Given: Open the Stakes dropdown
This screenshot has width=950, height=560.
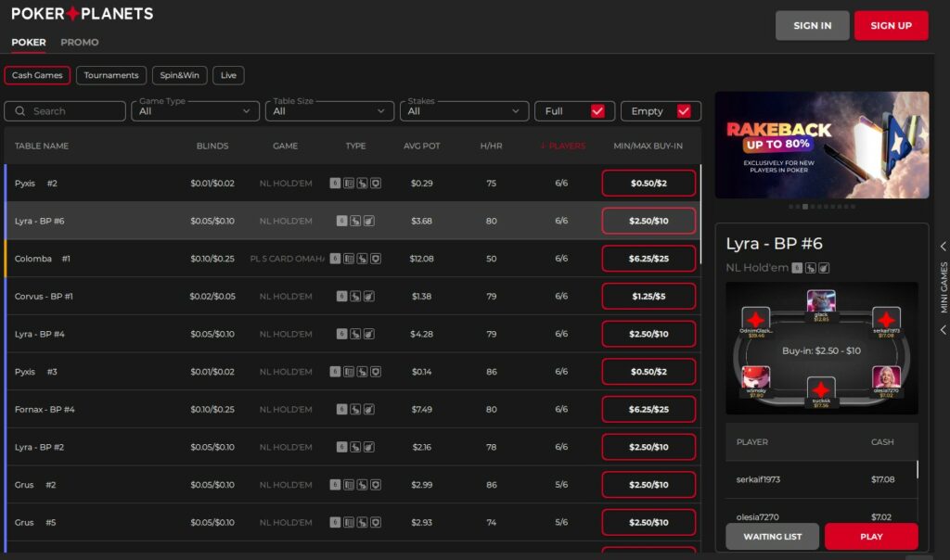Looking at the screenshot, I should click(x=464, y=110).
